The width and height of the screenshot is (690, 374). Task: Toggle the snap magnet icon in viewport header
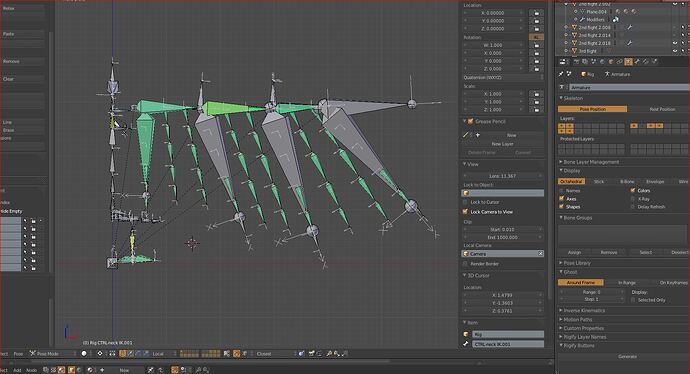(x=237, y=353)
